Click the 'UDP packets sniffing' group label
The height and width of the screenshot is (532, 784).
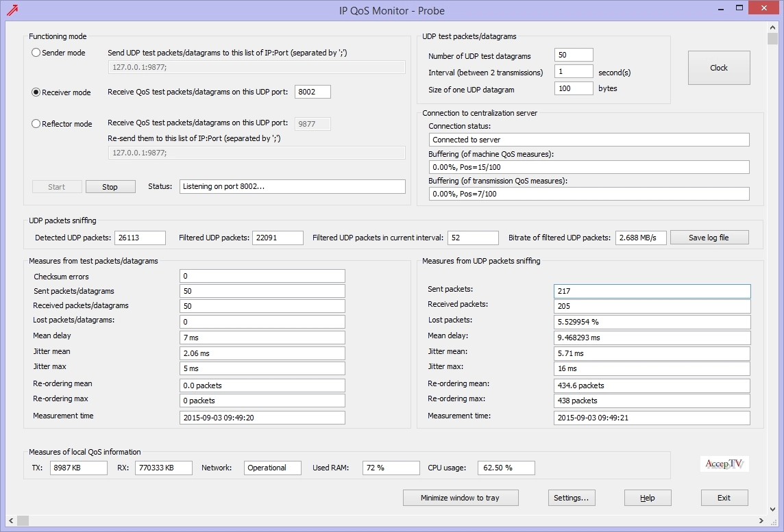click(x=62, y=220)
